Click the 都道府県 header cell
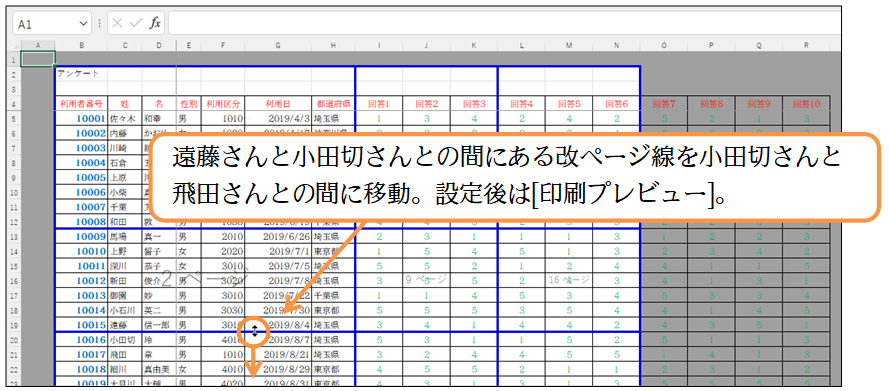 (333, 104)
